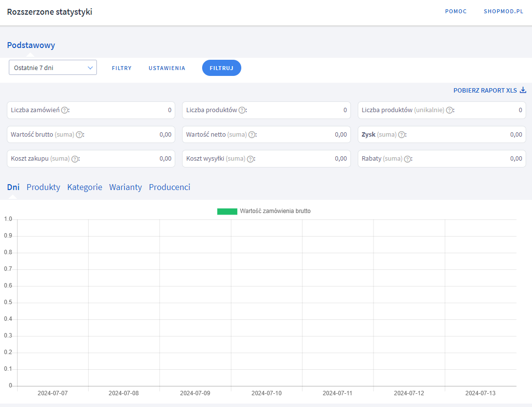Show help info for Koszt zakupu
Image resolution: width=532 pixels, height=407 pixels.
(74, 159)
